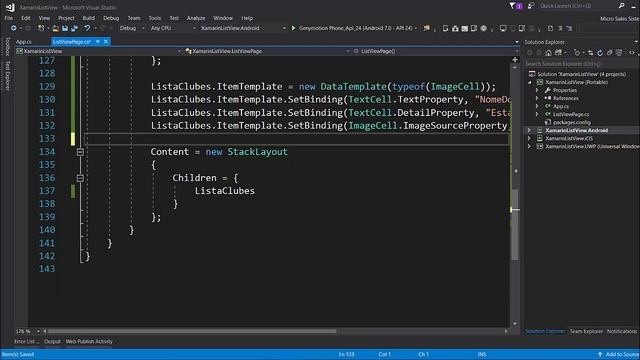This screenshot has width=640, height=360.
Task: Click the Android SDK manager icon
Action: point(455,28)
